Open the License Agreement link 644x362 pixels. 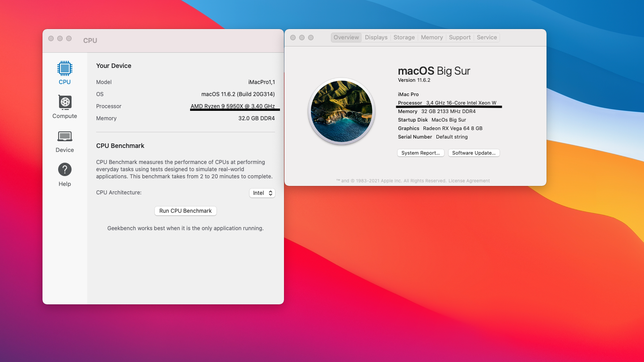(469, 181)
